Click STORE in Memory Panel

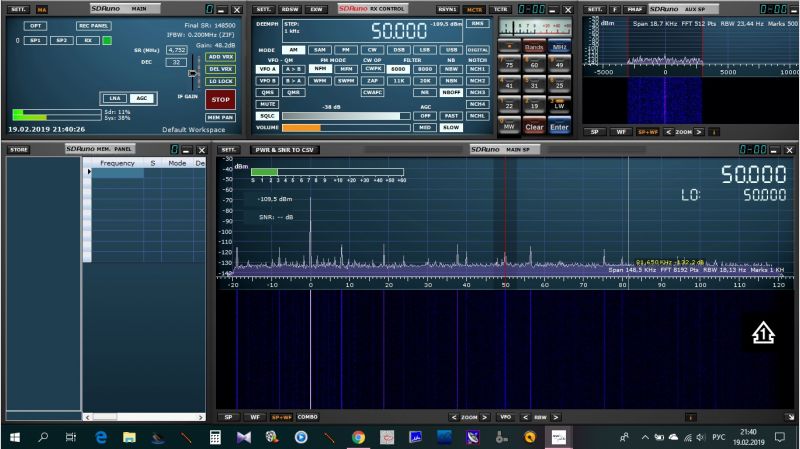[x=18, y=149]
